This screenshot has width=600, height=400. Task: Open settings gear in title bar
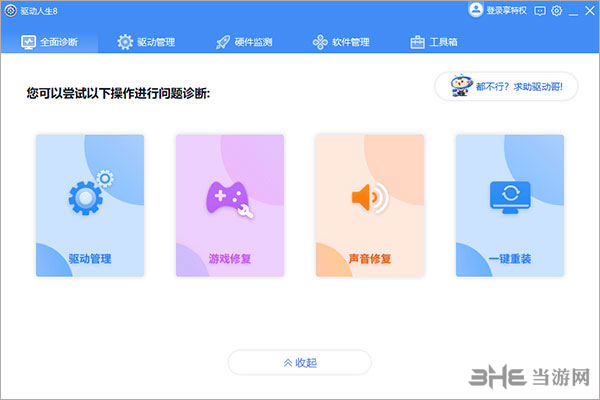coord(557,11)
